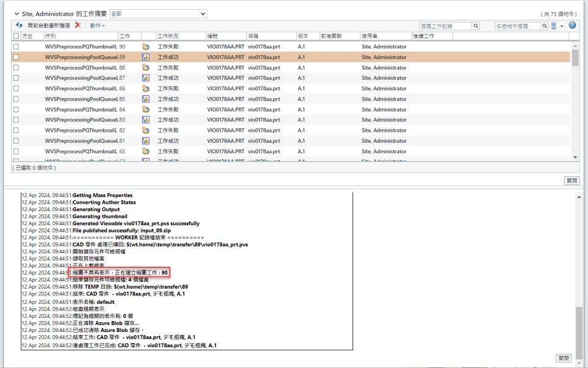Click VIO0178AA.PRT number in row 86
Screen dimensions: 588x368
click(226, 88)
